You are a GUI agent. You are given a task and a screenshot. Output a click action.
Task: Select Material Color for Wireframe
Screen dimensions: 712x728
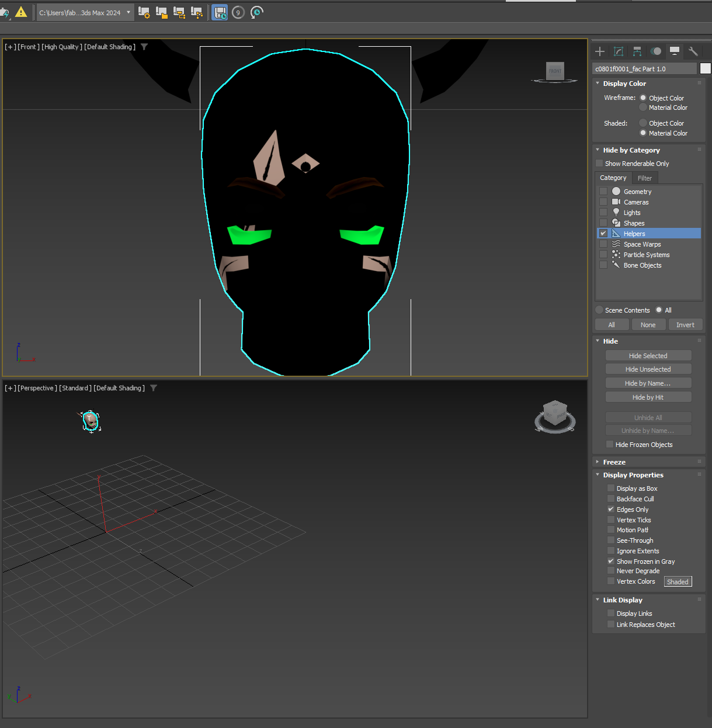coord(643,108)
